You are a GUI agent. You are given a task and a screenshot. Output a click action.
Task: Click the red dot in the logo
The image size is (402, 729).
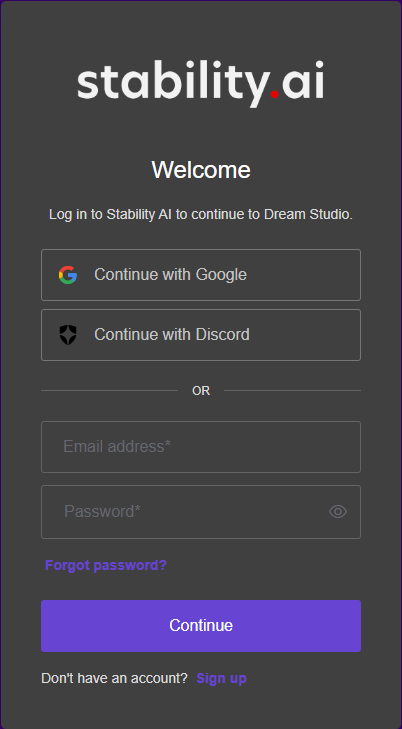click(x=275, y=94)
